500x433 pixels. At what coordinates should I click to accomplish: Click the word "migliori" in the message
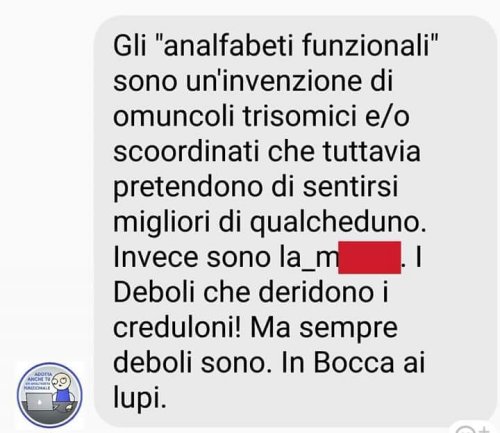(x=162, y=223)
